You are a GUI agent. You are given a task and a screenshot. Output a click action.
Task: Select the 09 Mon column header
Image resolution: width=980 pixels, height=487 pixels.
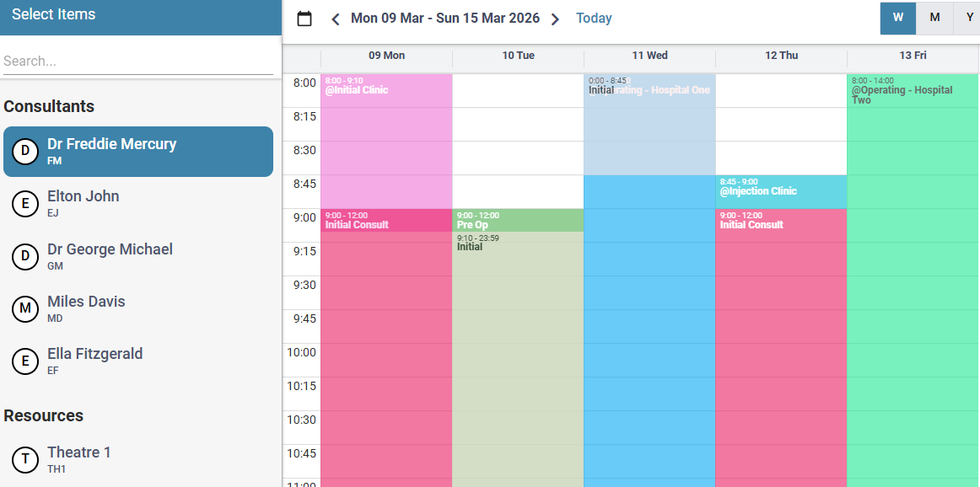click(x=385, y=55)
